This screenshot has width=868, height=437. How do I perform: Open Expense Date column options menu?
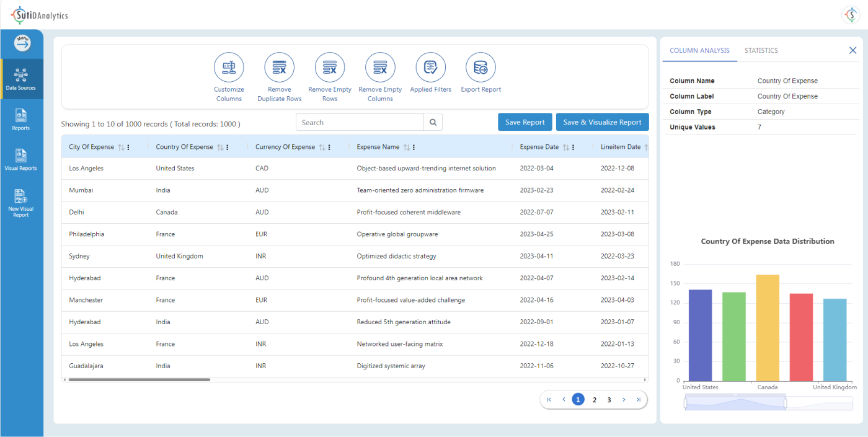573,148
